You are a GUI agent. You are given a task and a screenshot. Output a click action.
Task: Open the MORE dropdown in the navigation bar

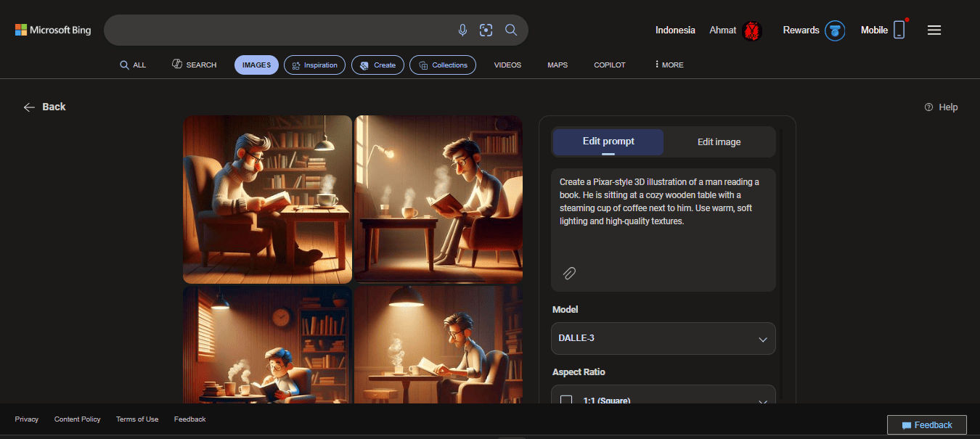pyautogui.click(x=667, y=65)
